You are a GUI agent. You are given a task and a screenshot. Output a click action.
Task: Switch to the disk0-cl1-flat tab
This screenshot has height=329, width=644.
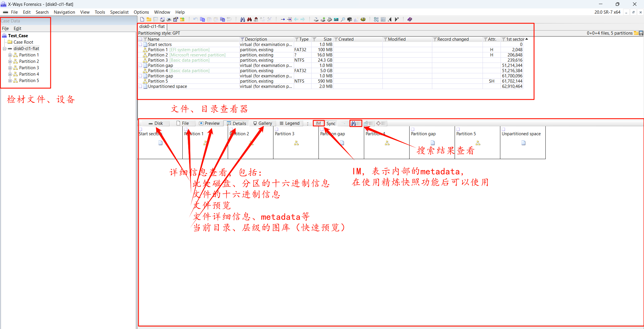click(152, 26)
